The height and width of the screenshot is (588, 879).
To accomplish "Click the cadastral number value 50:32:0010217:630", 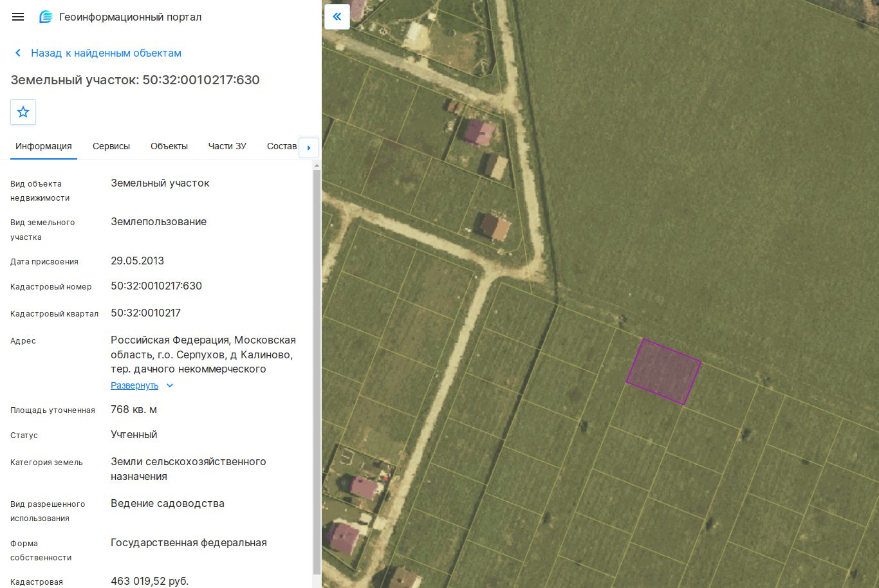I will (x=156, y=286).
